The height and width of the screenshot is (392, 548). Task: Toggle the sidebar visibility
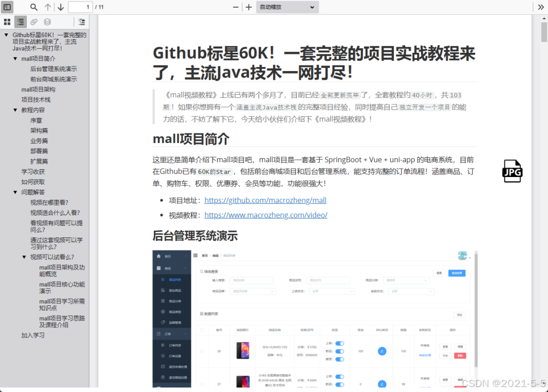click(7, 7)
